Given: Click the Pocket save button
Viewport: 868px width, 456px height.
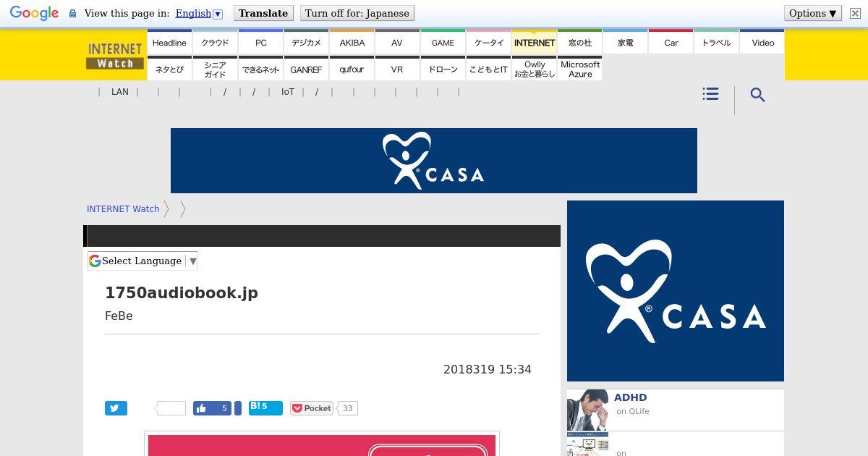Looking at the screenshot, I should coord(311,408).
